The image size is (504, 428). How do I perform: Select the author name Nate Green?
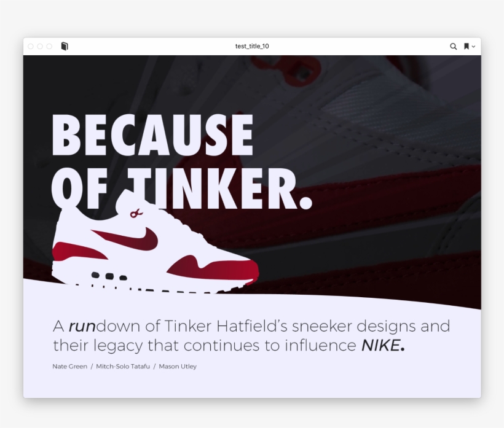pyautogui.click(x=69, y=367)
